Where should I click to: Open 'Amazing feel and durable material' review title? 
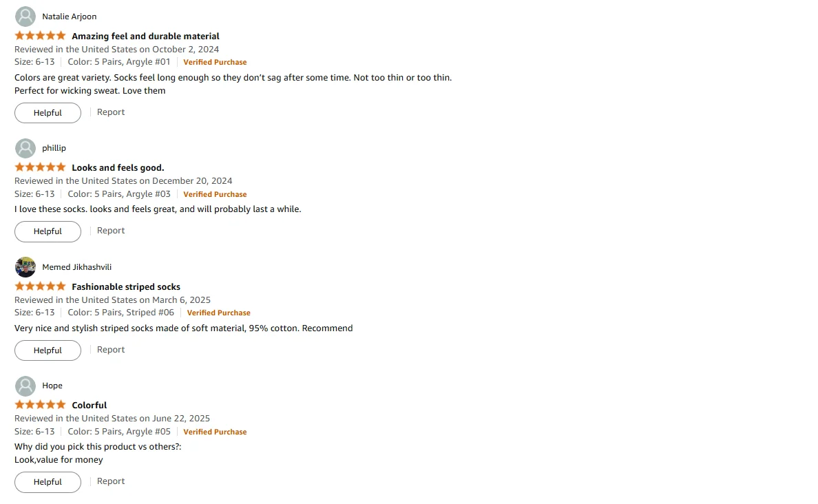pos(145,36)
